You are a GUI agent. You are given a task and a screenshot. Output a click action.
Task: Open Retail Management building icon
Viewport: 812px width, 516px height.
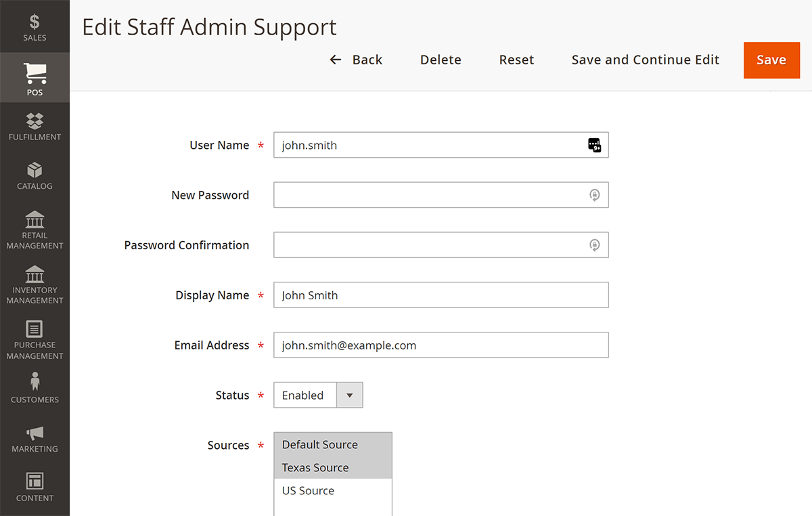point(35,219)
